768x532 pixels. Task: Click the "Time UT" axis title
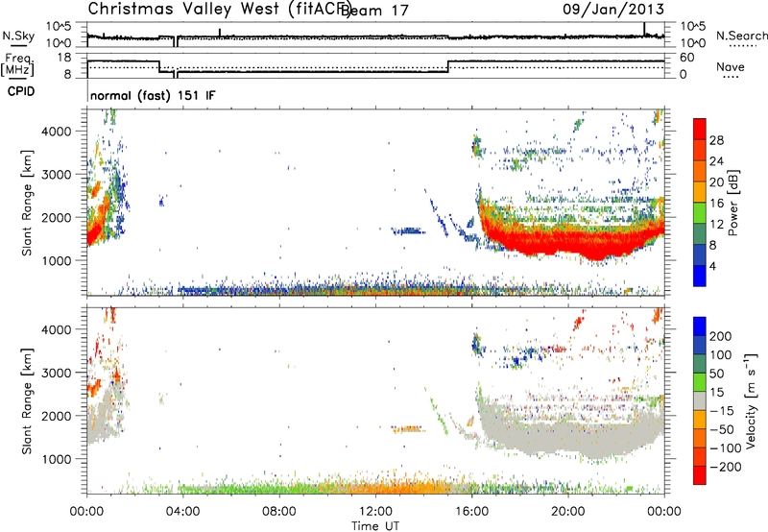375,525
